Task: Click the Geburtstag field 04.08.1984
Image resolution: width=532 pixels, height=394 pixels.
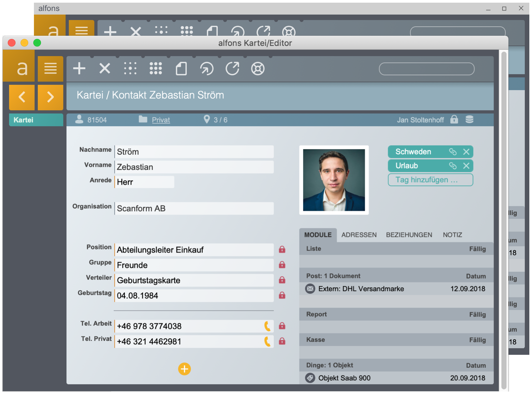Action: pos(194,296)
